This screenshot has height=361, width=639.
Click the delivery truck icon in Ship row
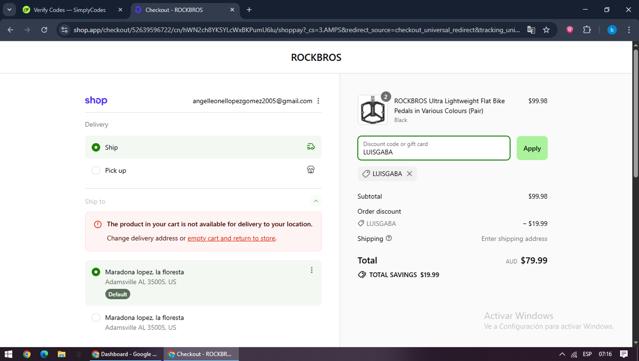coord(311,147)
